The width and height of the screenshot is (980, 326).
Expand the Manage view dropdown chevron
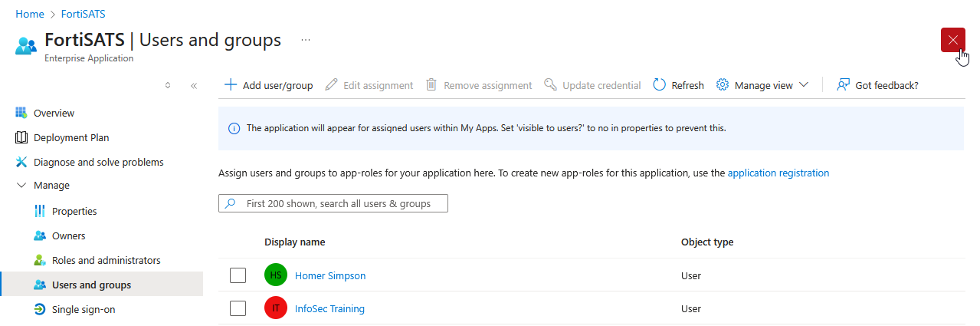click(x=803, y=85)
